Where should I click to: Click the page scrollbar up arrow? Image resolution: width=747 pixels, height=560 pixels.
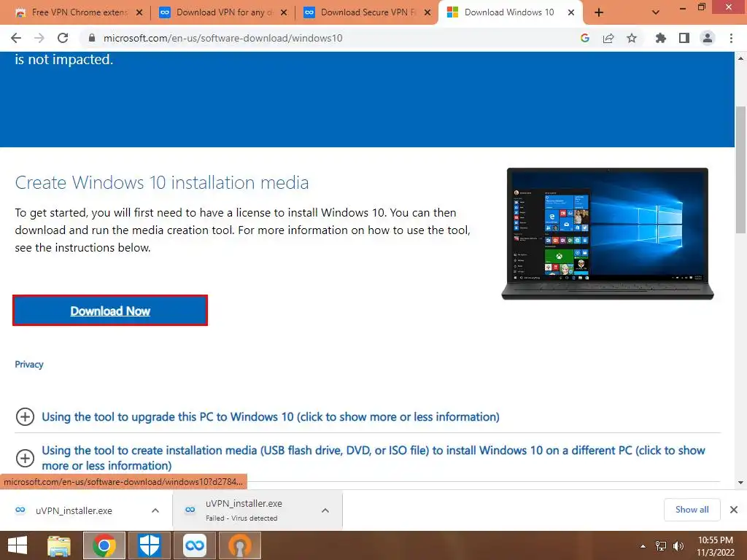point(741,58)
